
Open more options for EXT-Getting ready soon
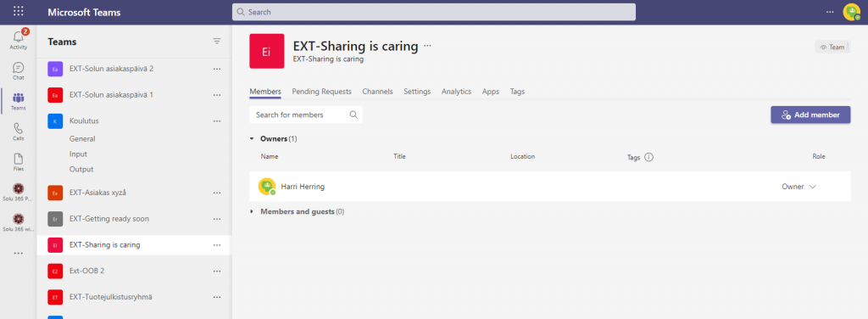pos(217,219)
